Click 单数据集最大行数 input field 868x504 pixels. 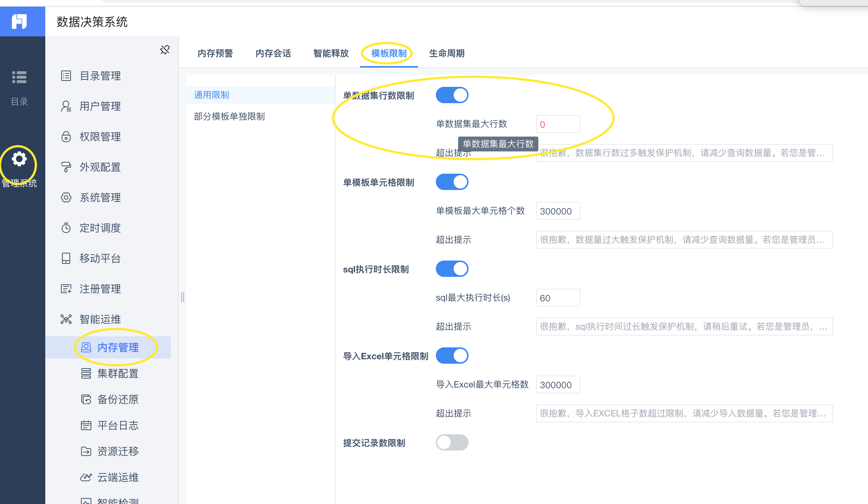[558, 124]
